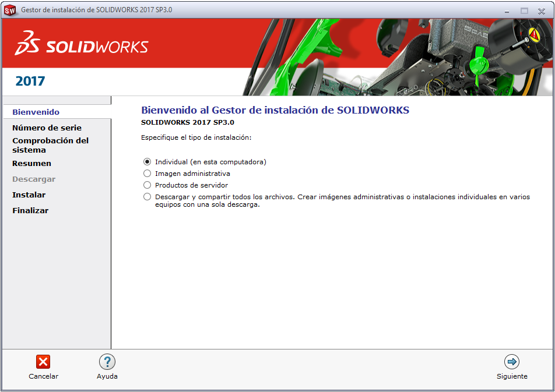The height and width of the screenshot is (392, 555).
Task: Click the 2017 version label
Action: (x=30, y=81)
